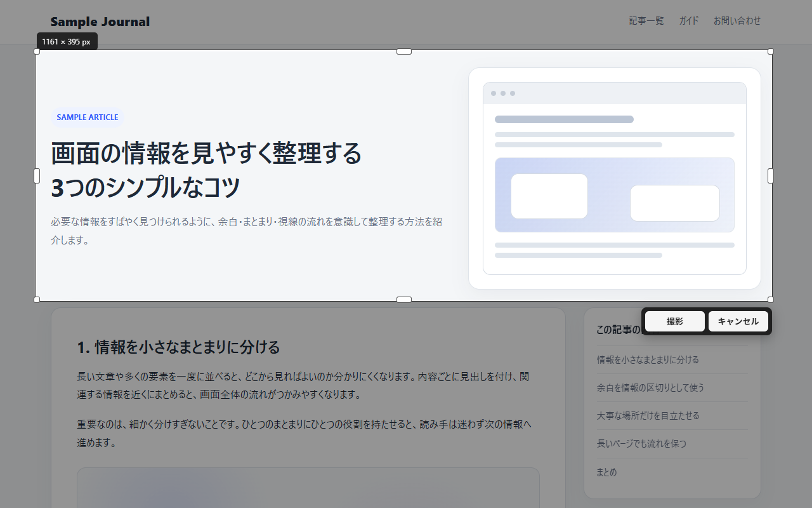Image resolution: width=812 pixels, height=508 pixels.
Task: Click the left-middle edge selection handle
Action: point(37,176)
